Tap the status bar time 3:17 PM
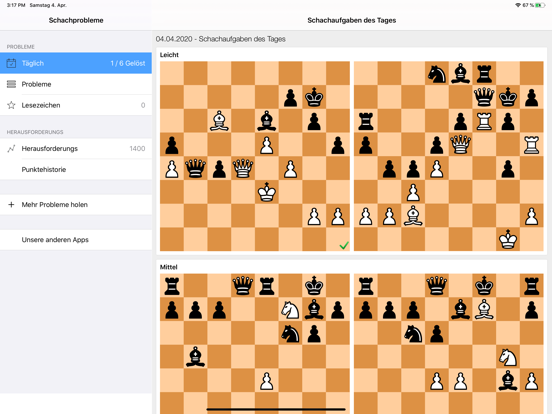 pos(16,5)
